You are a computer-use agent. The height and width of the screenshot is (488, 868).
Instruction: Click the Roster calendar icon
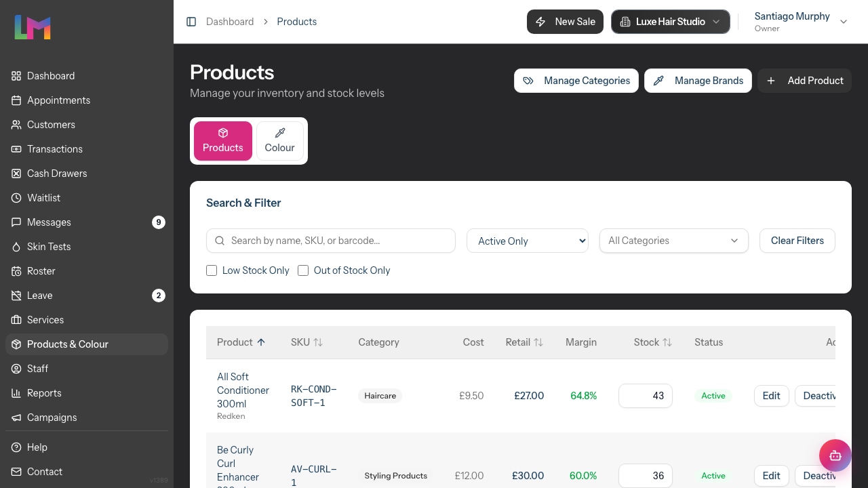(16, 271)
